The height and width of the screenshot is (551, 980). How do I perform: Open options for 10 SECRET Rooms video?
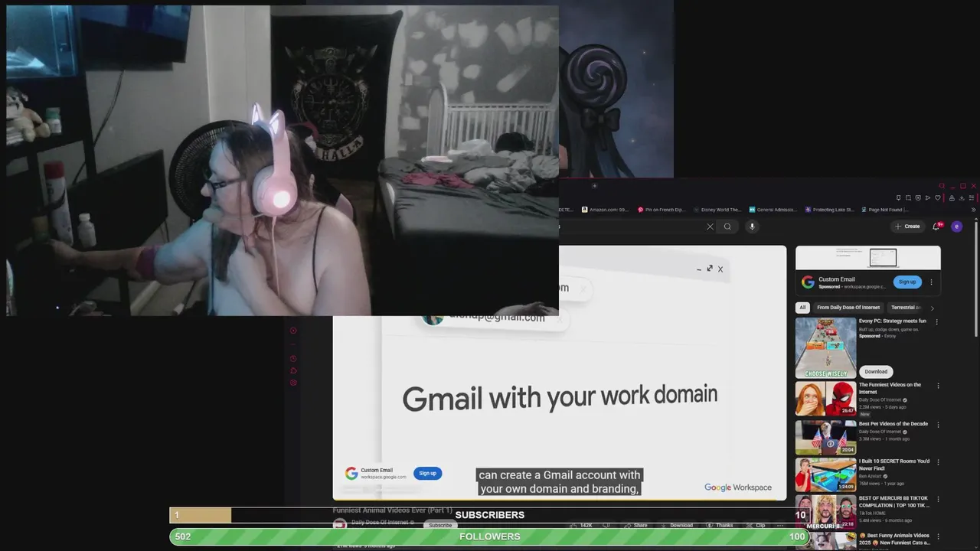(x=939, y=462)
